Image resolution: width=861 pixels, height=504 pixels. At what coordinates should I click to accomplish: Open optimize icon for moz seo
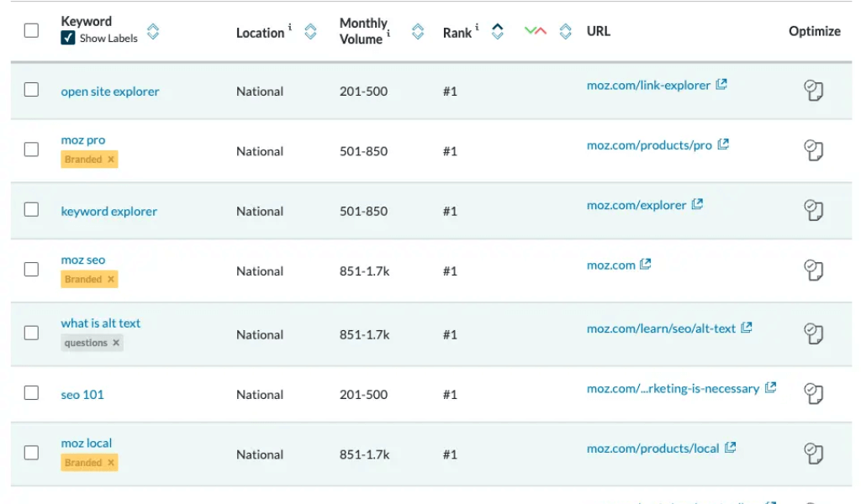point(814,270)
